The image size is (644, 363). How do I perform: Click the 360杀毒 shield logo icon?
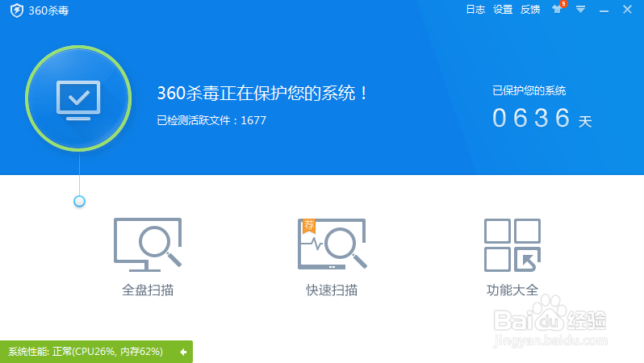pyautogui.click(x=16, y=10)
